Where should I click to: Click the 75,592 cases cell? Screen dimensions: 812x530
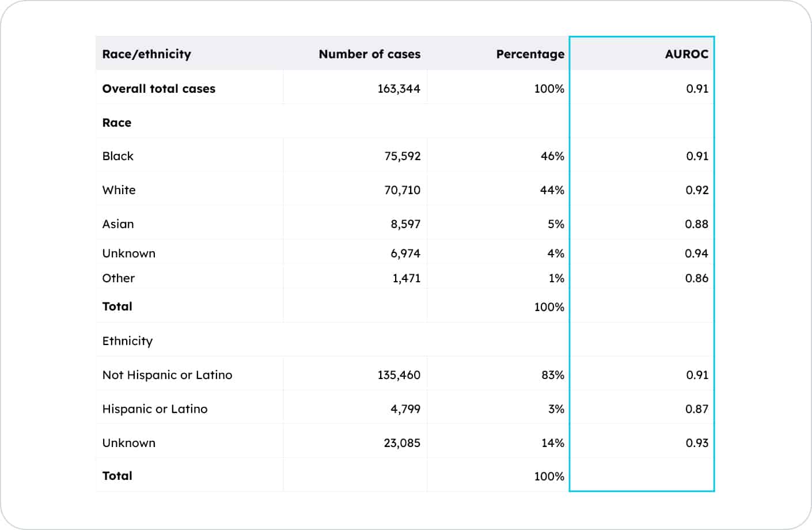click(x=402, y=156)
